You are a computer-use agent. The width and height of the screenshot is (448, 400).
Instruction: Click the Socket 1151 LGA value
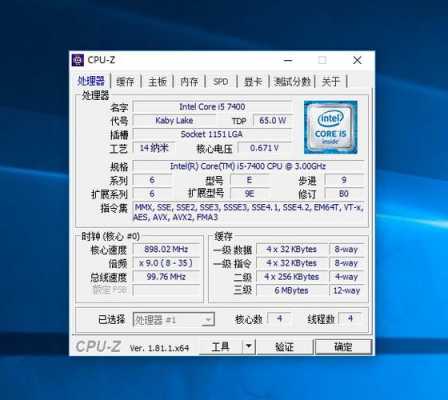point(212,134)
